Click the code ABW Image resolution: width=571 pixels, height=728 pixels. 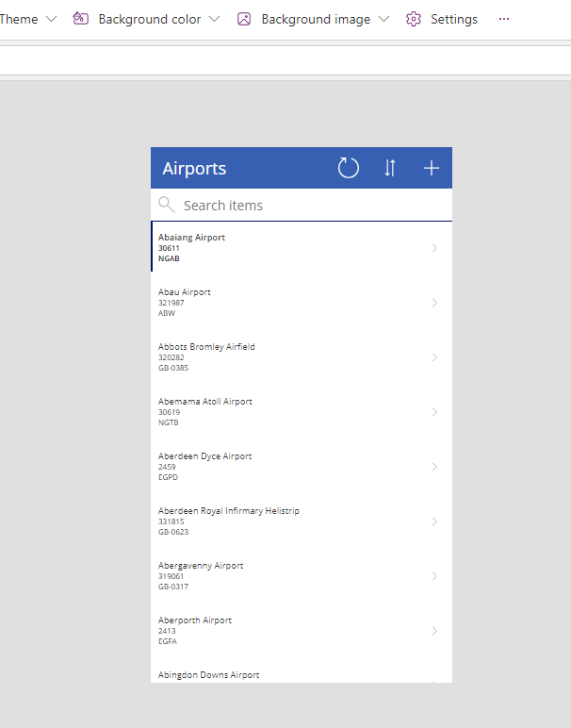[167, 313]
